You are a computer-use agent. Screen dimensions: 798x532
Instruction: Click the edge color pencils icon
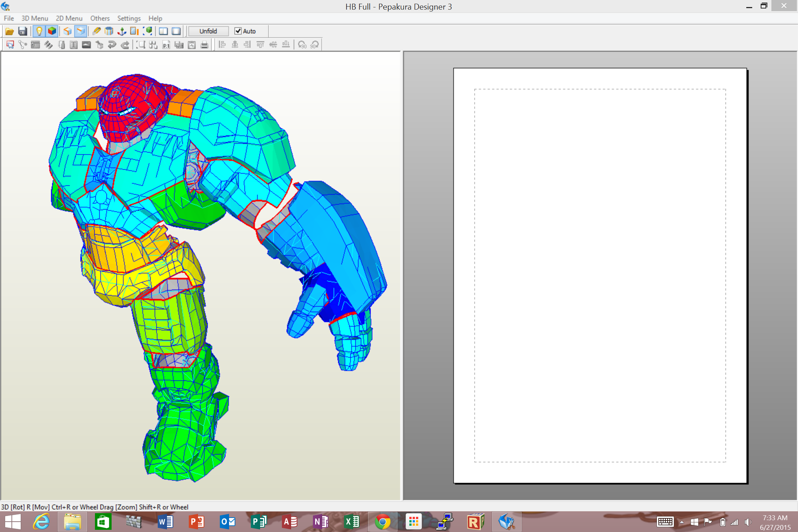click(48, 45)
